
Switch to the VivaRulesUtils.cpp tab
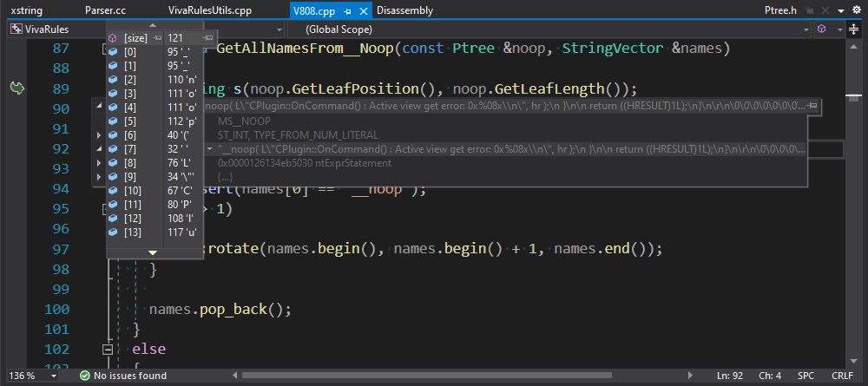[210, 10]
